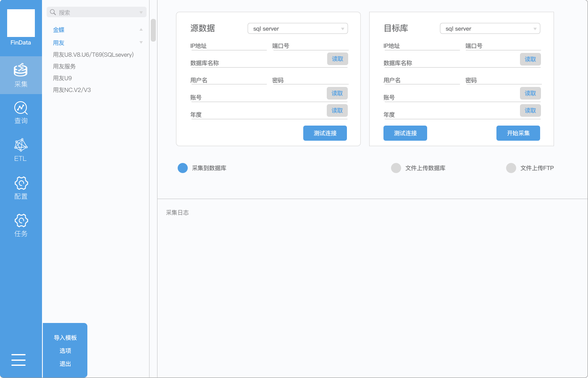Screen dimensions: 588x378
Task: Enable the 文件上传FTP option
Action: click(x=511, y=168)
